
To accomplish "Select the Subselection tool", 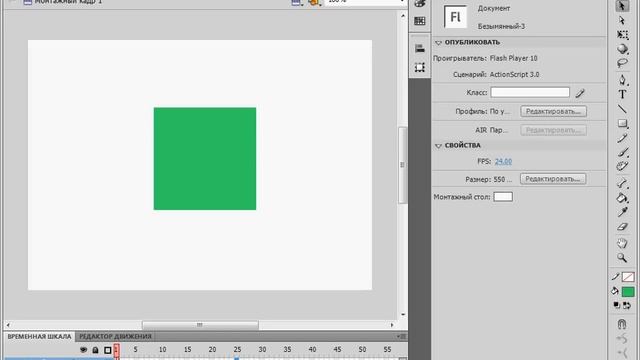I will (x=622, y=20).
